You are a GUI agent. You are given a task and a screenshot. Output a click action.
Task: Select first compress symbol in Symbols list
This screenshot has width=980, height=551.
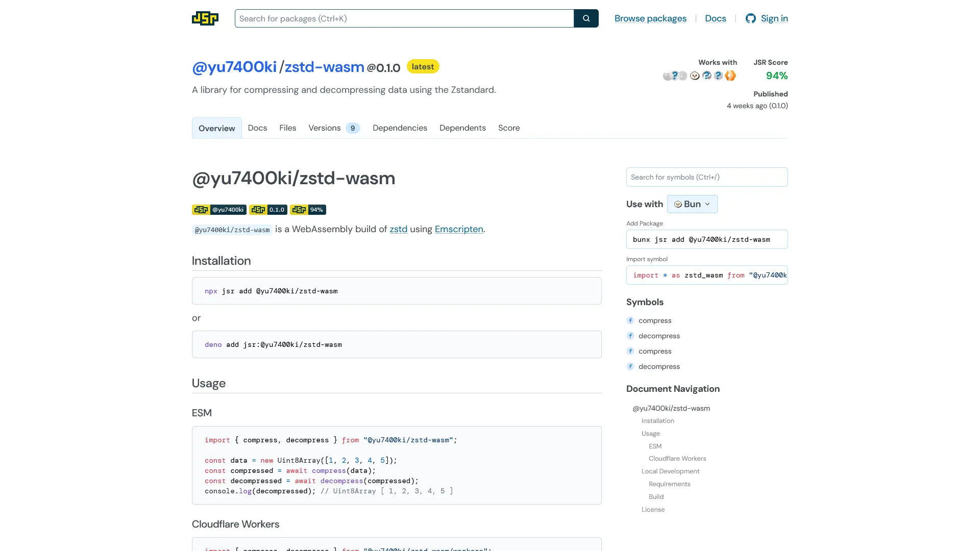[654, 320]
